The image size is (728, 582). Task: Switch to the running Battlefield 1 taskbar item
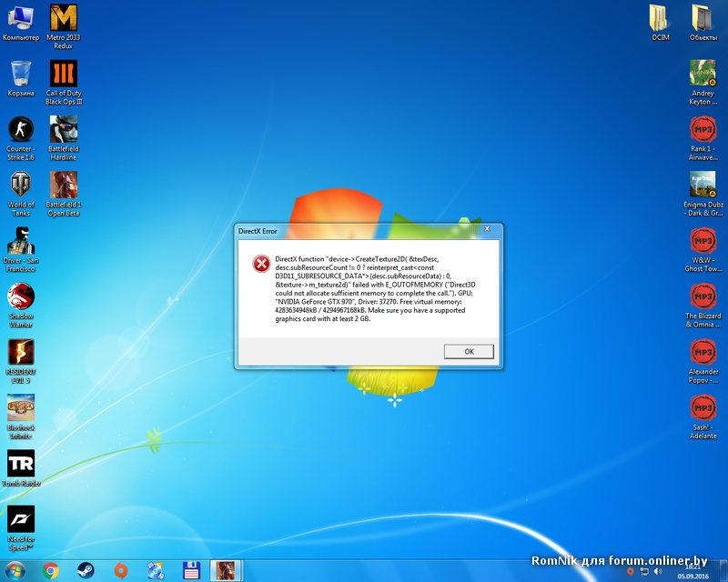click(x=226, y=570)
